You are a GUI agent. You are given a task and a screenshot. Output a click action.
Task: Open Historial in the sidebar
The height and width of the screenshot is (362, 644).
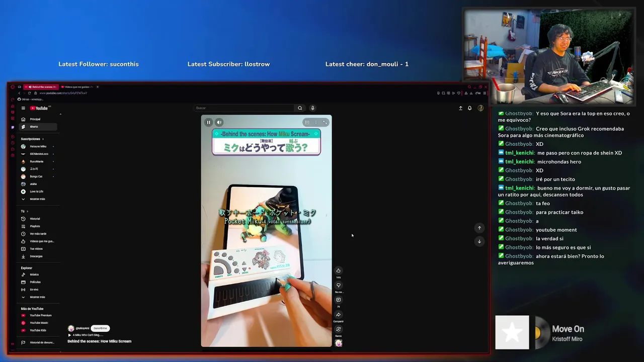click(x=38, y=219)
